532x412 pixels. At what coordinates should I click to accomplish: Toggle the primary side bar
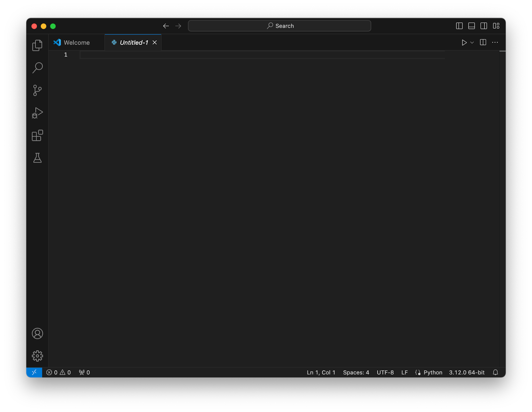coord(459,26)
